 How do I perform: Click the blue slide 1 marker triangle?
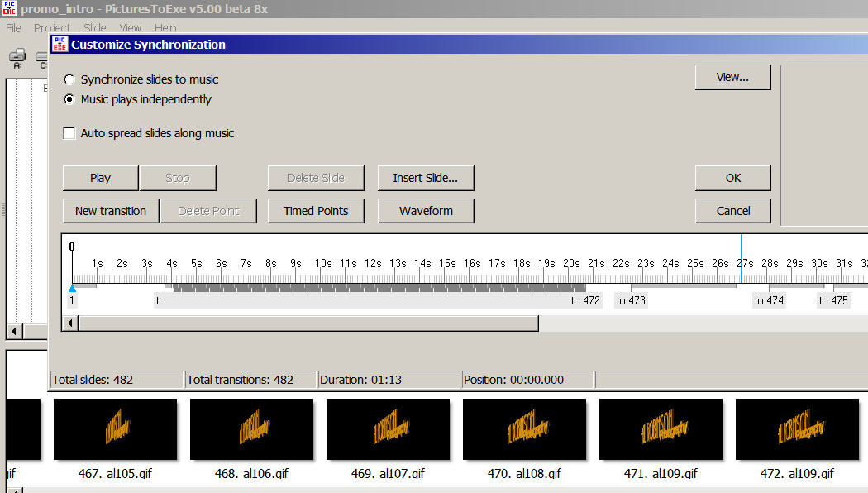pos(72,288)
